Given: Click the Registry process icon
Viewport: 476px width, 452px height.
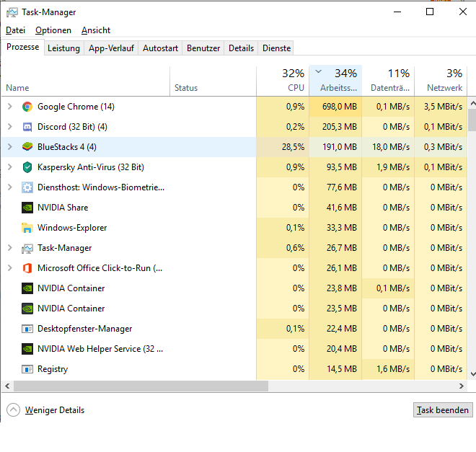Looking at the screenshot, I should click(x=27, y=369).
